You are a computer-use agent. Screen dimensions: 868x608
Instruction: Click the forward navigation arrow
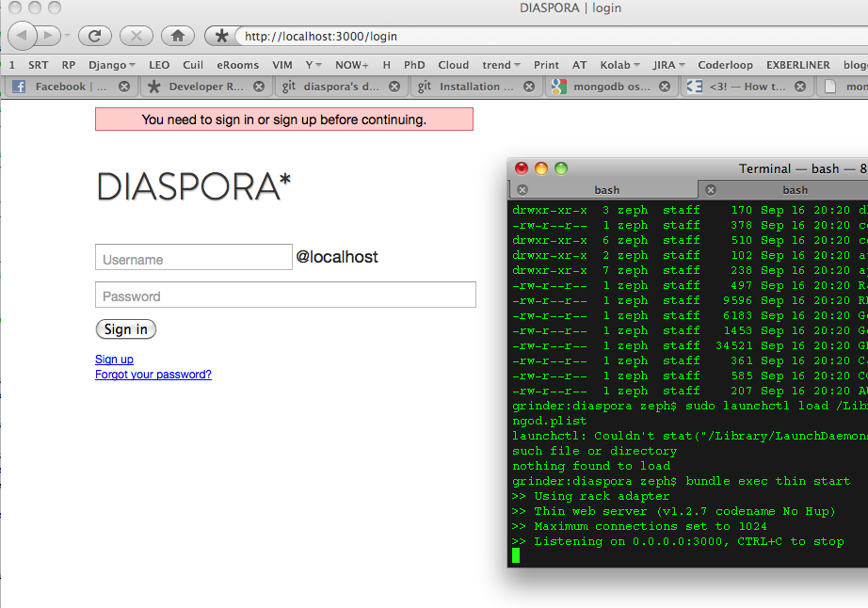[48, 36]
